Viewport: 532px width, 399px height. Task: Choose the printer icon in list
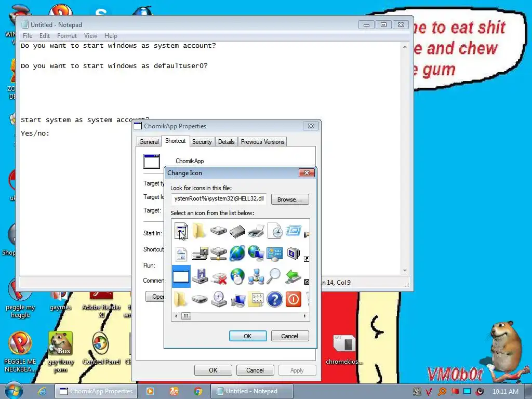pyautogui.click(x=256, y=231)
